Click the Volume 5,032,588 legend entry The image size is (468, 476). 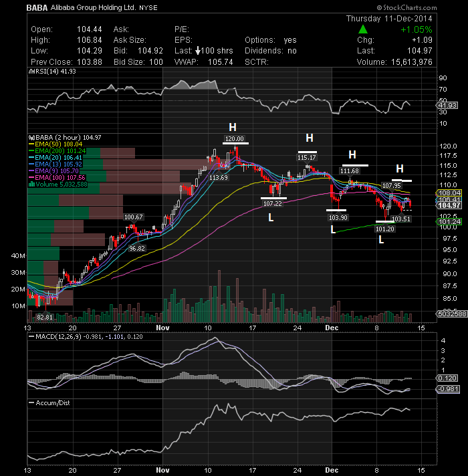(x=62, y=185)
